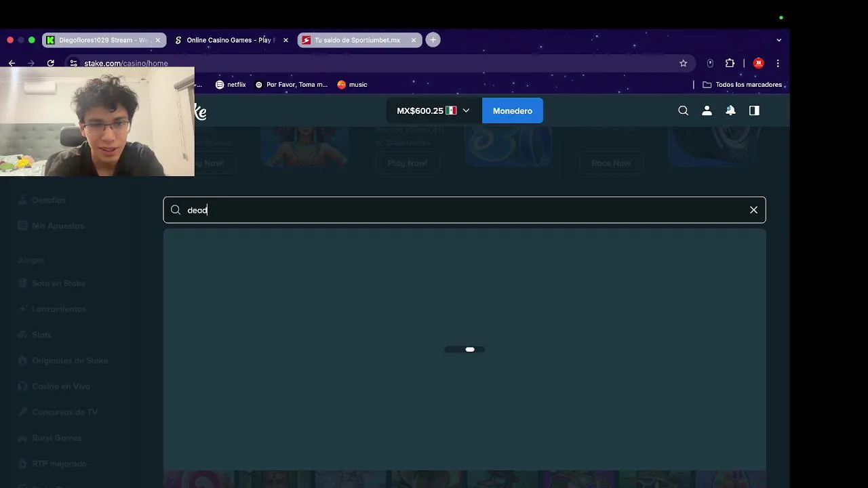Open the red Chrome profile avatar
The height and width of the screenshot is (488, 868).
tap(759, 63)
